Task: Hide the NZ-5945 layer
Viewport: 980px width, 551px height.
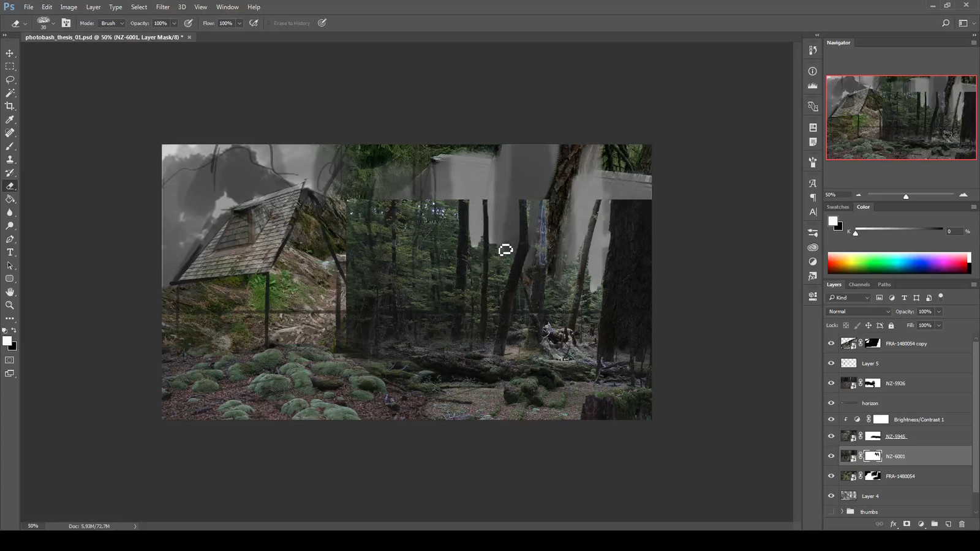Action: 831,436
